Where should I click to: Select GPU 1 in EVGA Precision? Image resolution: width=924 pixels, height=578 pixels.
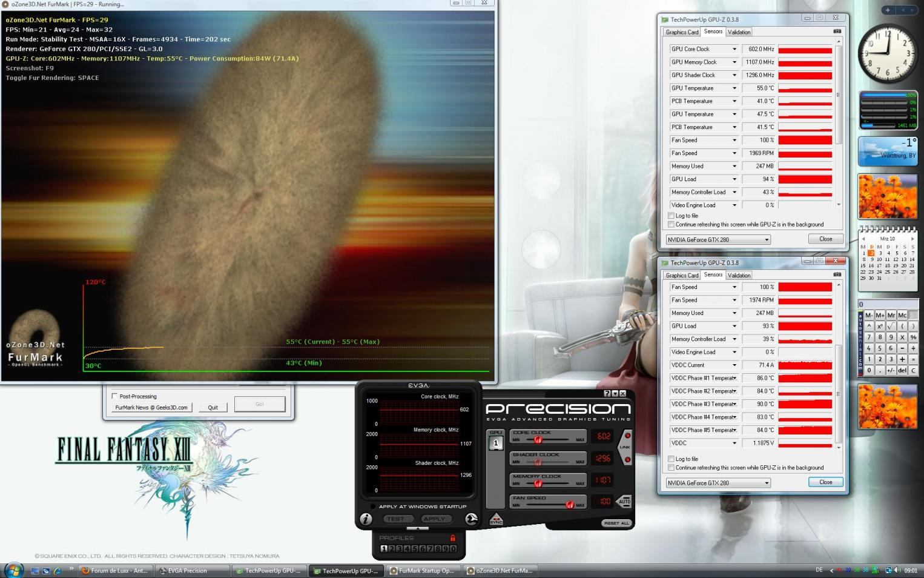496,443
